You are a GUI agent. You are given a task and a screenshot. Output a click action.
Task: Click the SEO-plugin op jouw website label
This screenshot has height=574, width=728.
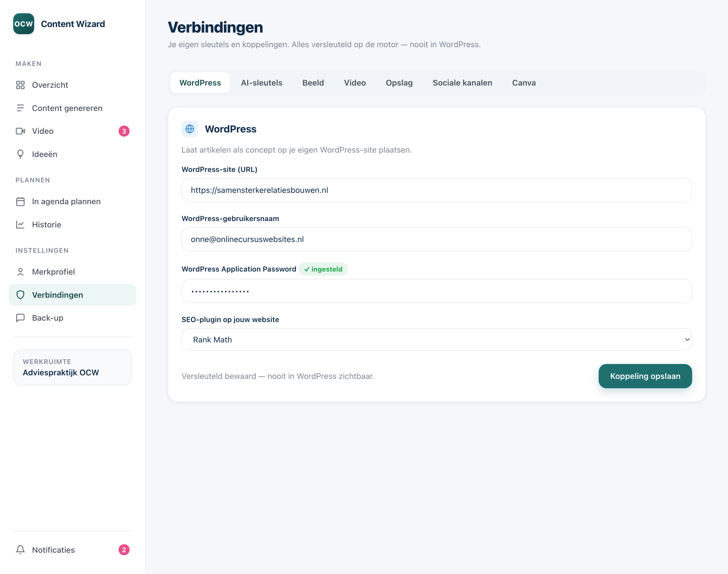click(x=230, y=320)
